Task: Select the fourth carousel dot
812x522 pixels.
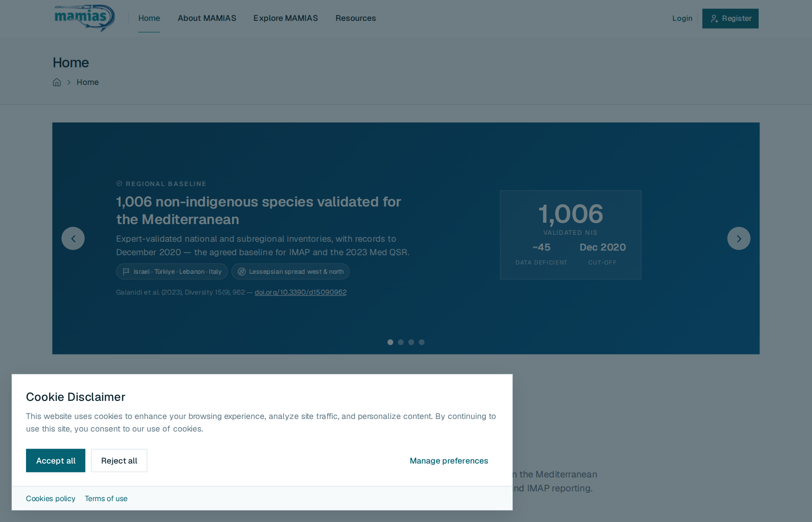Action: point(422,342)
